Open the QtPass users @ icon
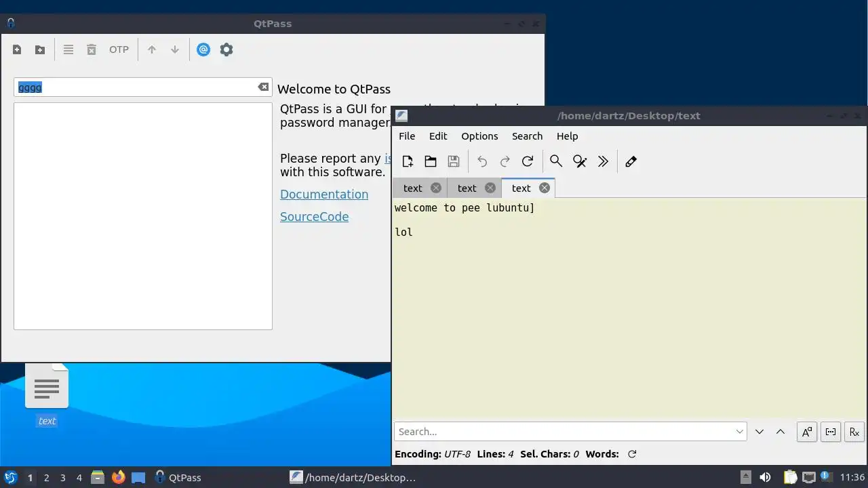The width and height of the screenshot is (868, 488). coord(203,49)
